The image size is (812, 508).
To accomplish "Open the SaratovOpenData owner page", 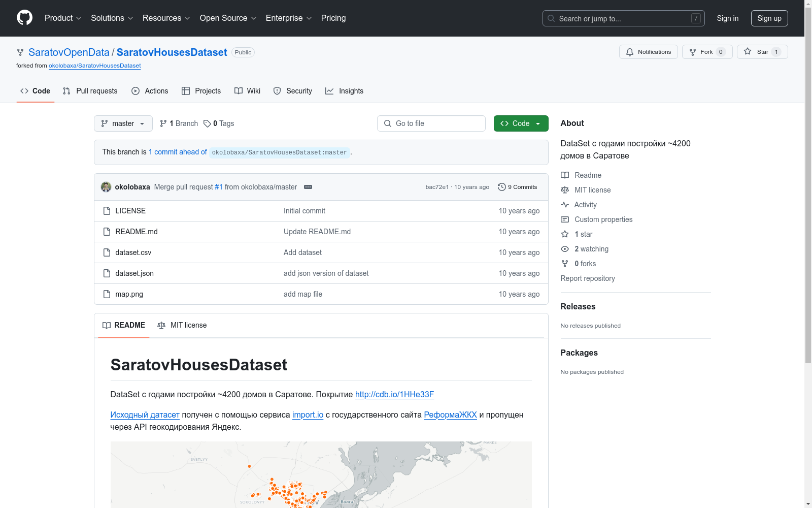I will [69, 52].
